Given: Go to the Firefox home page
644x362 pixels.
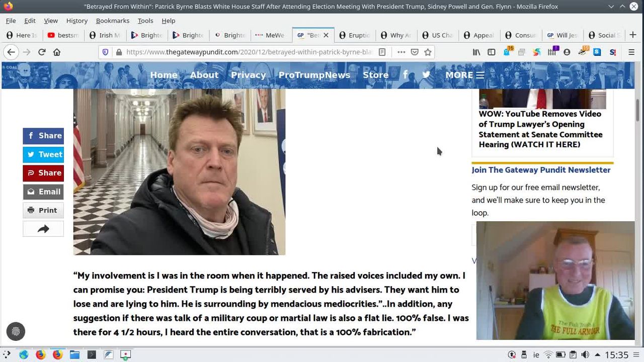Looking at the screenshot, I should 57,52.
